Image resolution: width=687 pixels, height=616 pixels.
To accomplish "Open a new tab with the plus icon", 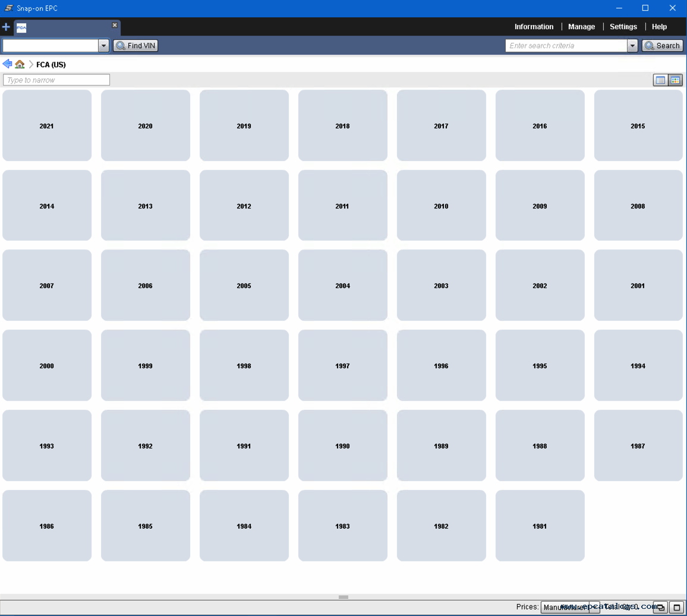I will tap(6, 27).
